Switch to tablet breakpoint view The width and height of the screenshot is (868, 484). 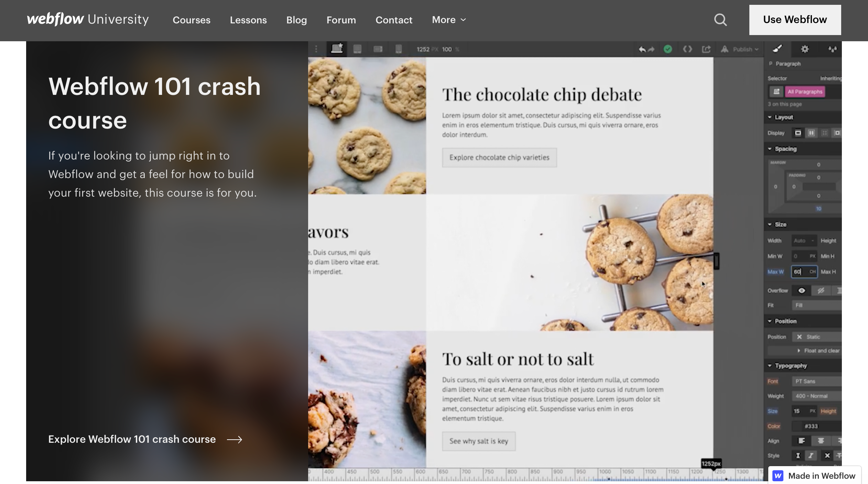[357, 49]
